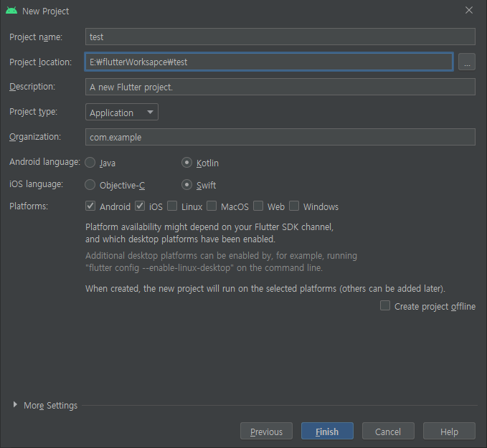Image resolution: width=487 pixels, height=448 pixels.
Task: Enable the Linux platform checkbox
Action: (172, 206)
